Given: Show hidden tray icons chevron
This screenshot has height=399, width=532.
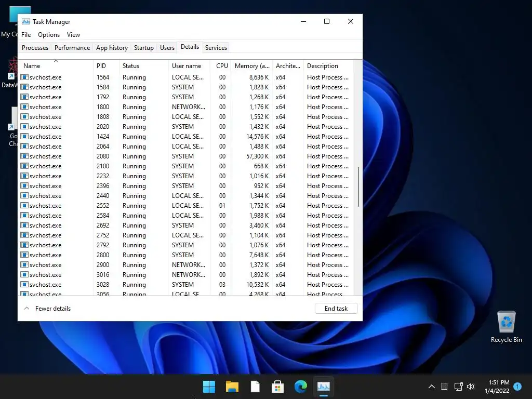Looking at the screenshot, I should pos(432,387).
